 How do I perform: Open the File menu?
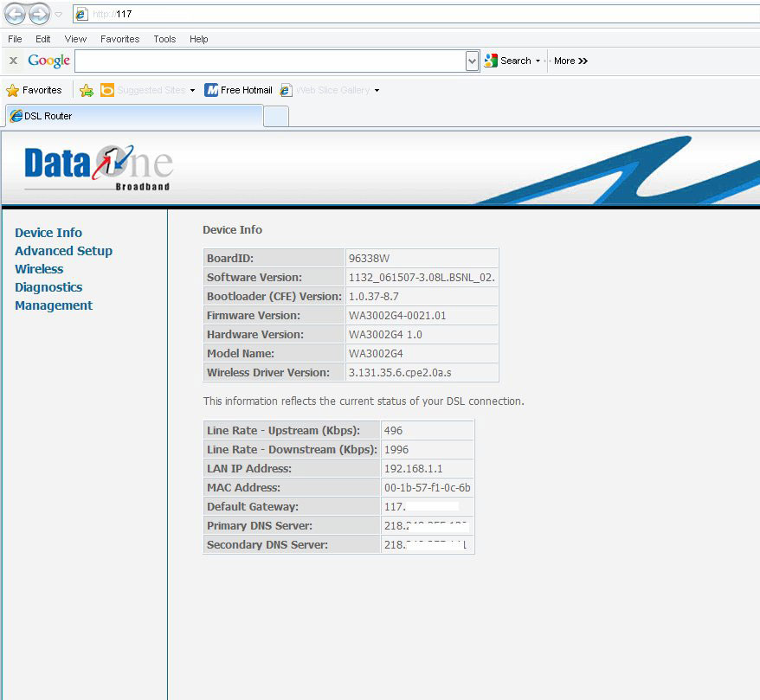tap(15, 39)
